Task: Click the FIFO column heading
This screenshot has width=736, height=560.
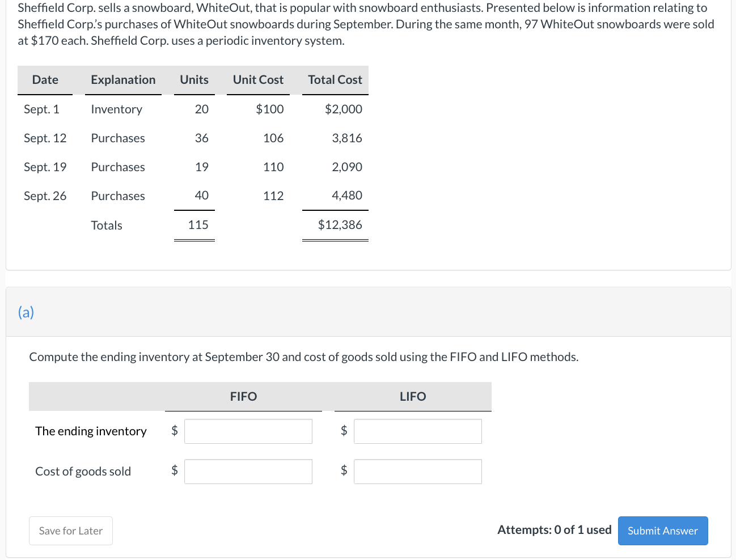Action: tap(244, 396)
